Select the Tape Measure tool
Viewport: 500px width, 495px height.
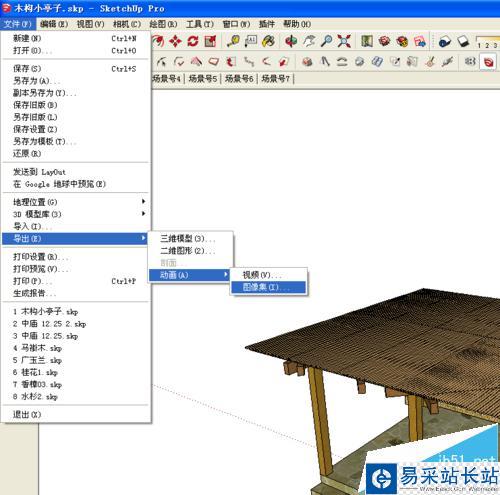click(233, 41)
